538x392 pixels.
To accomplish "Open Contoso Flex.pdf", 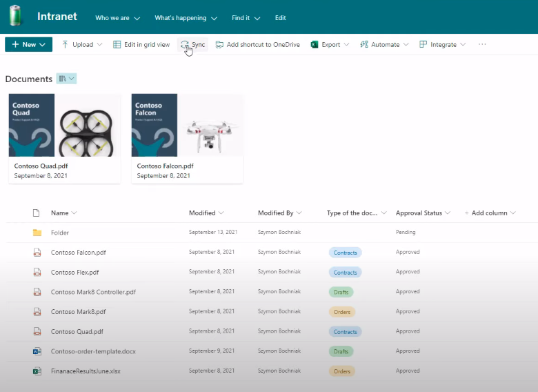I will click(74, 273).
